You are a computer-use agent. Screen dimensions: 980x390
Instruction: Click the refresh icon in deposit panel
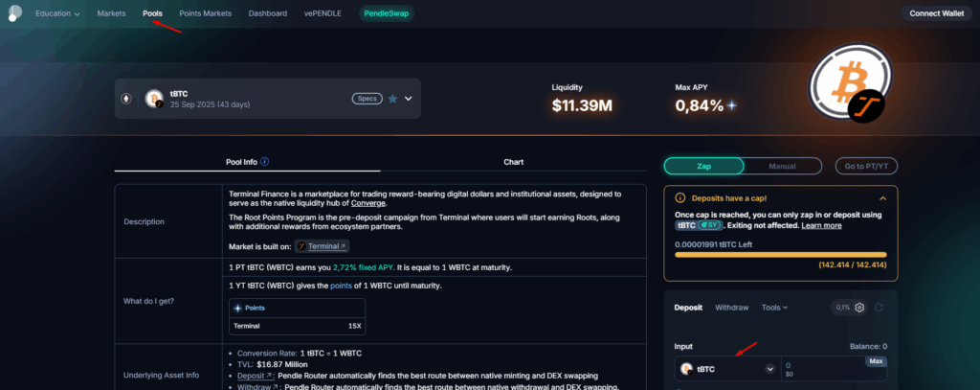point(880,308)
